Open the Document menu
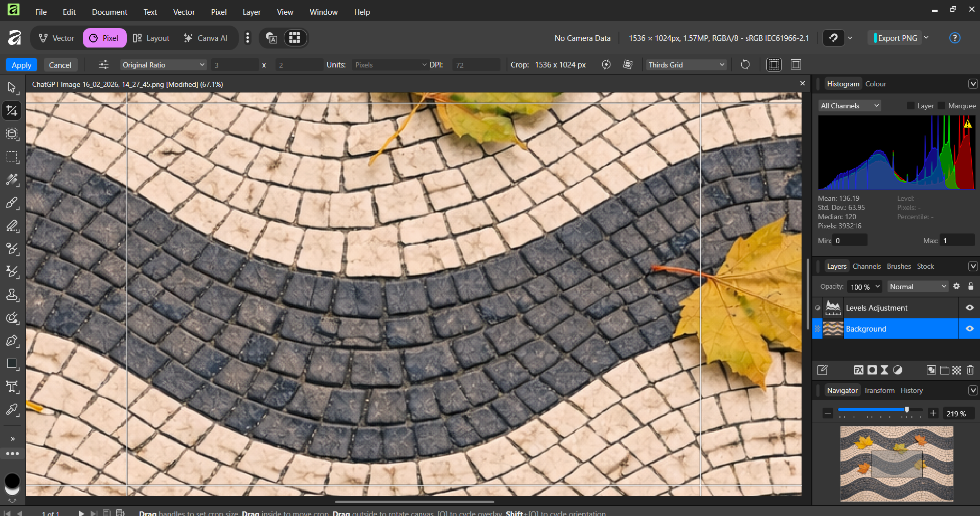980x516 pixels. point(109,12)
